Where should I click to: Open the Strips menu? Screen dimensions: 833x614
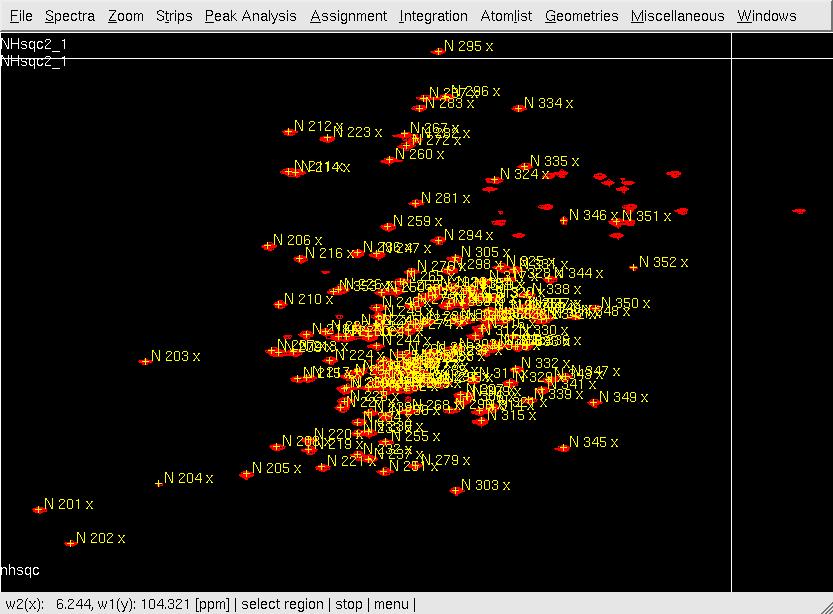174,16
